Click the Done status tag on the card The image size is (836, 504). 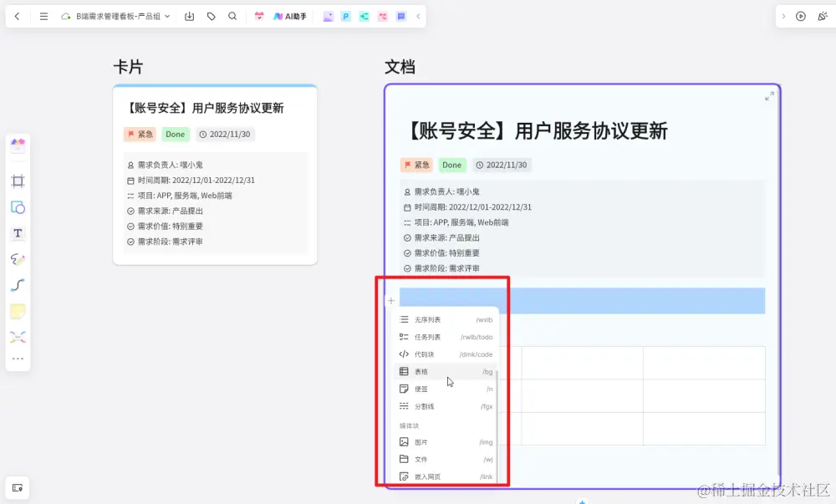[x=175, y=134]
